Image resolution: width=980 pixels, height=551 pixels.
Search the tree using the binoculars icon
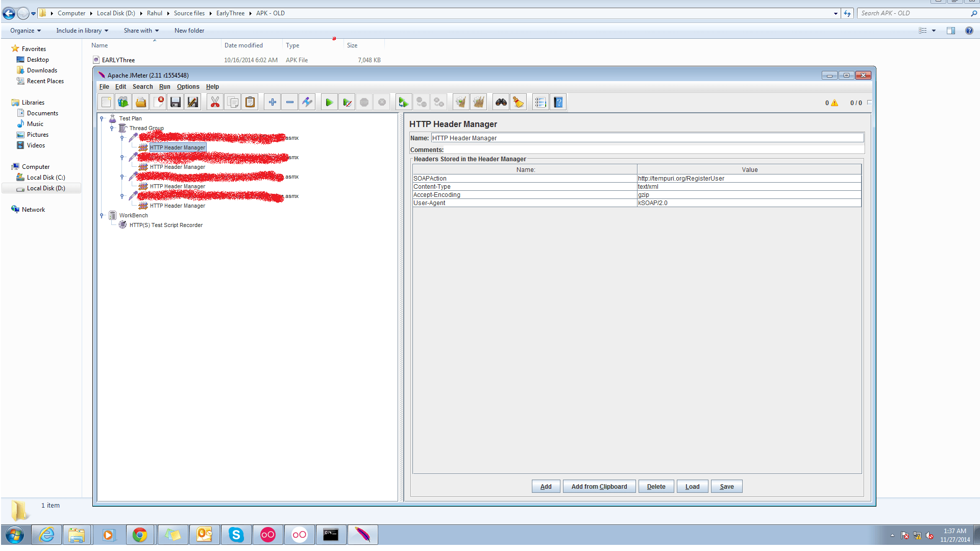click(x=501, y=102)
